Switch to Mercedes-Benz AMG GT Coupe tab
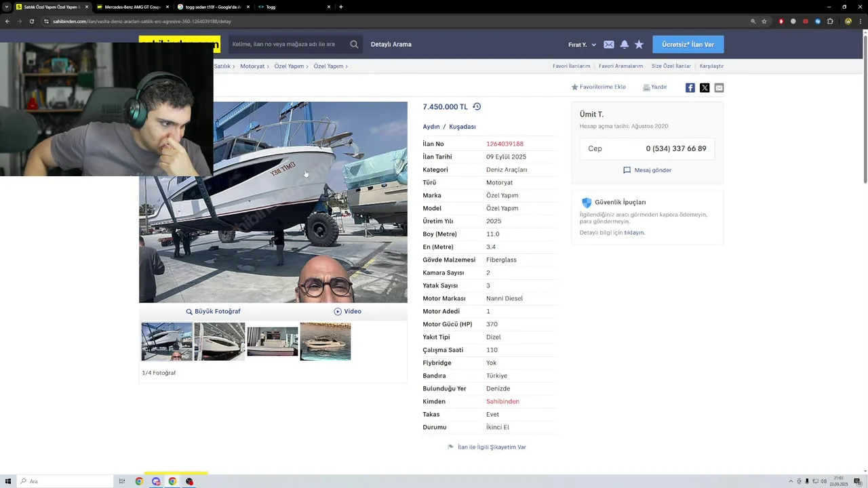This screenshot has width=868, height=488. 133,7
